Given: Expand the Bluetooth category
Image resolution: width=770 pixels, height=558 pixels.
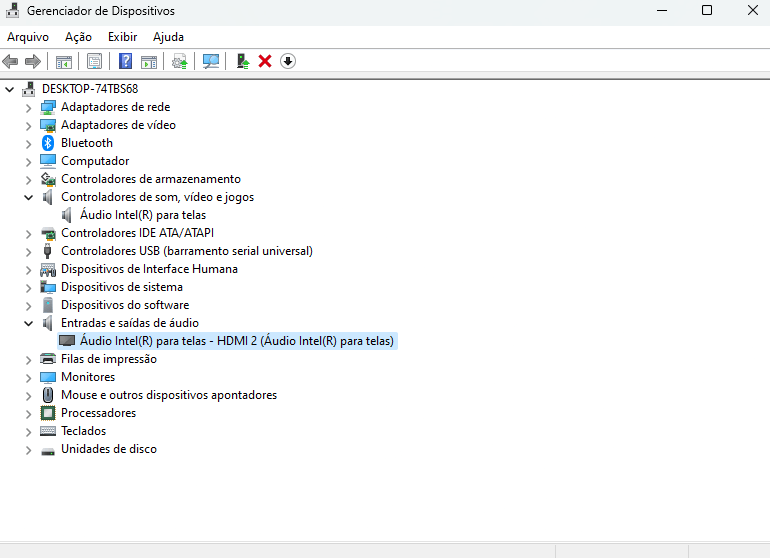Looking at the screenshot, I should pyautogui.click(x=28, y=143).
